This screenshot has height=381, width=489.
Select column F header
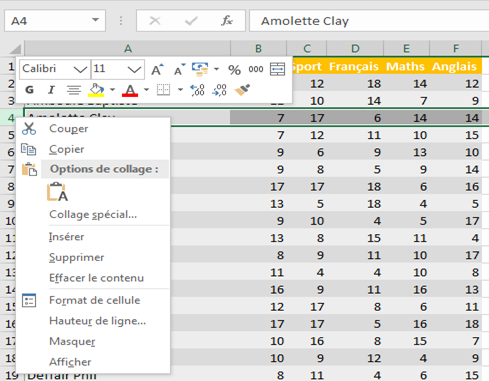coord(456,49)
